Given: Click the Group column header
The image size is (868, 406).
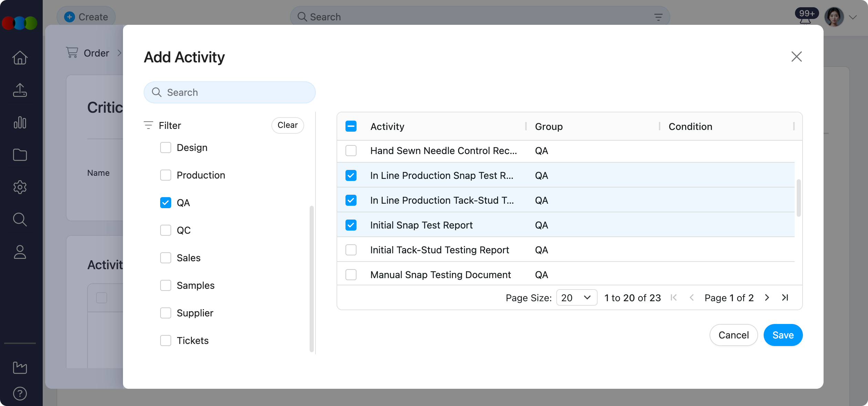Looking at the screenshot, I should coord(549,126).
